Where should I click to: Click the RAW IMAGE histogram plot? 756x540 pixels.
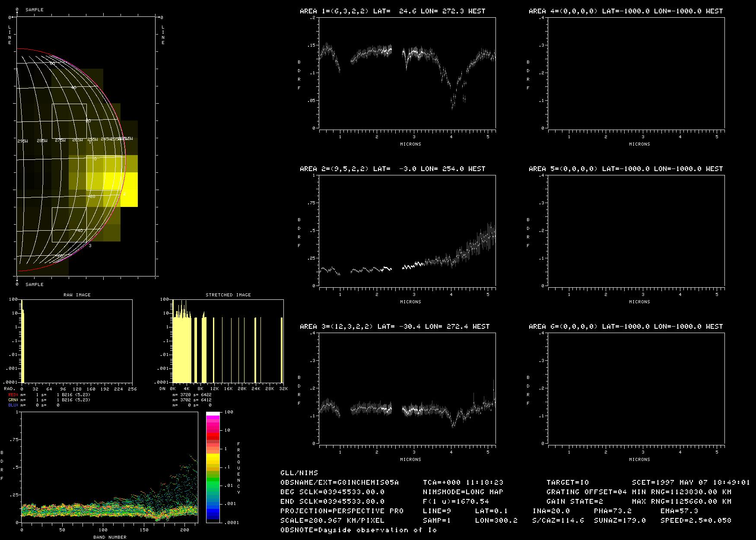point(77,341)
